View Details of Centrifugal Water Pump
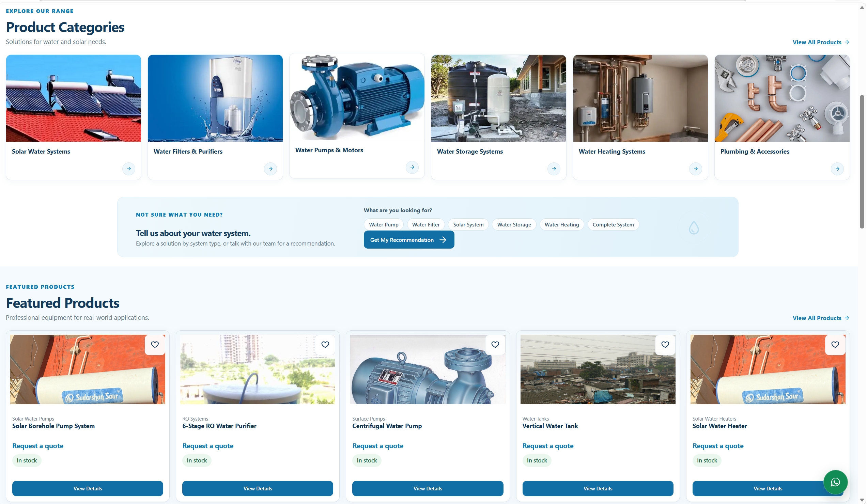The width and height of the screenshot is (867, 504). click(428, 489)
